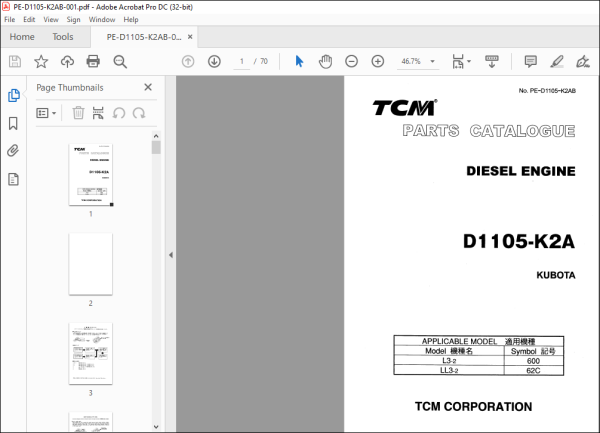Rotate page clockwise
600x433 pixels.
coord(139,113)
